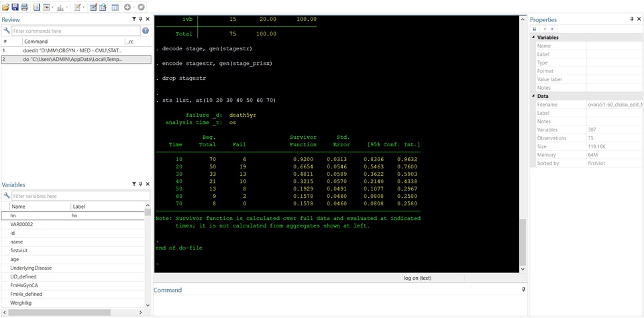
Task: Click the wrench icon in Variables panel
Action: [7, 196]
